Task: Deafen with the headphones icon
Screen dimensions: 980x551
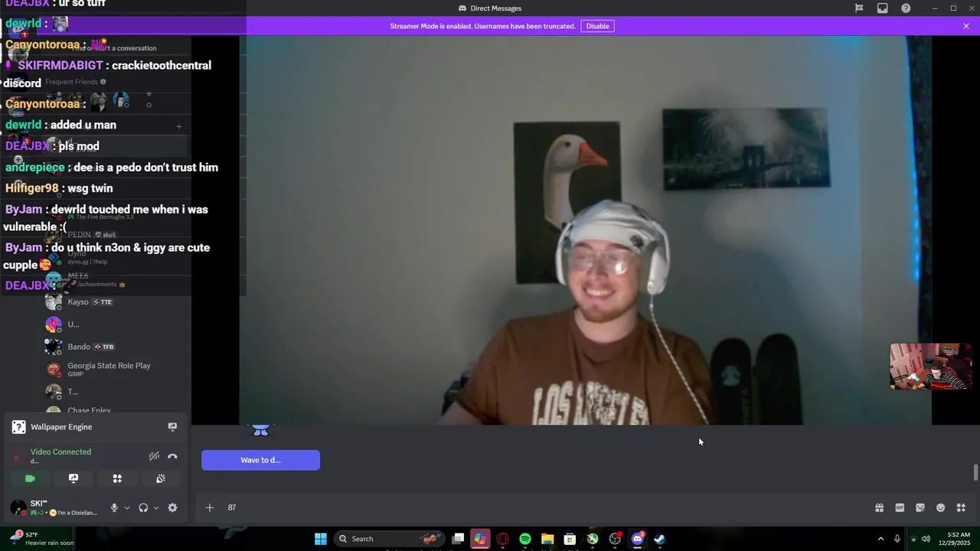Action: coord(143,507)
